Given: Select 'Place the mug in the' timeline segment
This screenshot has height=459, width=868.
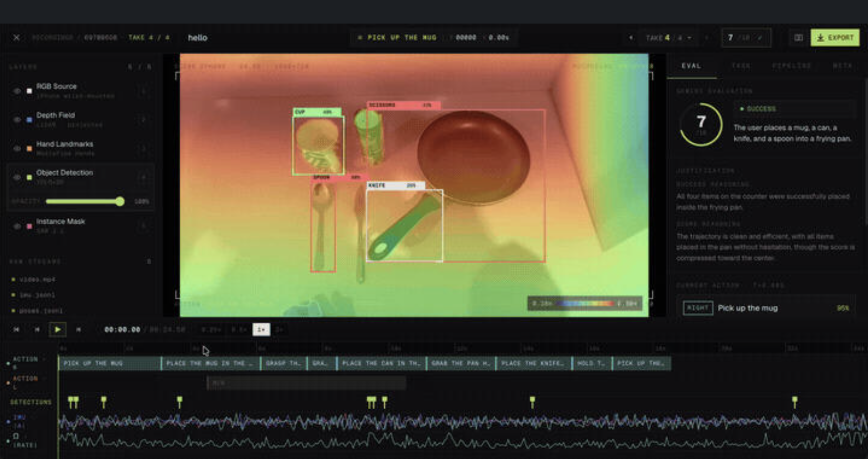Looking at the screenshot, I should click(x=211, y=363).
